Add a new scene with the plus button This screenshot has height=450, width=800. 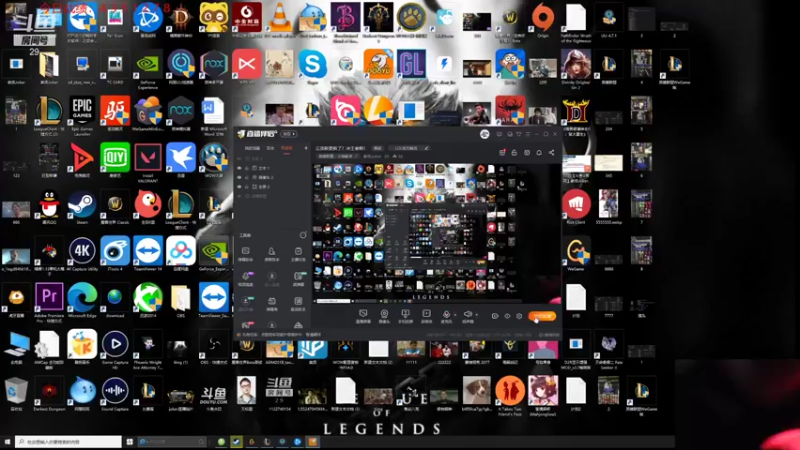coord(306,148)
